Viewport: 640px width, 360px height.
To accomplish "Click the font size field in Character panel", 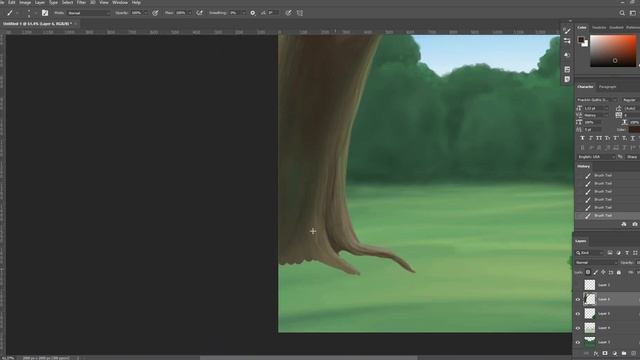I will pos(595,108).
